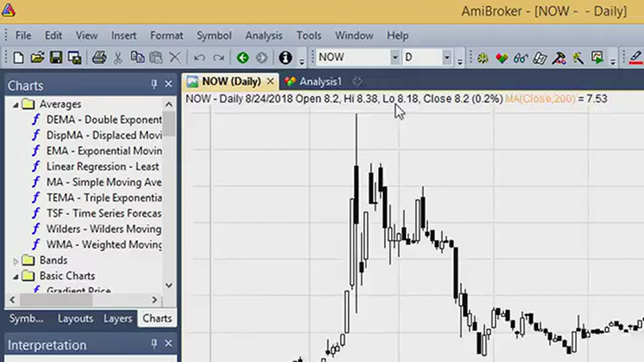Click the pickaxe optimization icon
The width and height of the screenshot is (644, 362).
click(578, 58)
